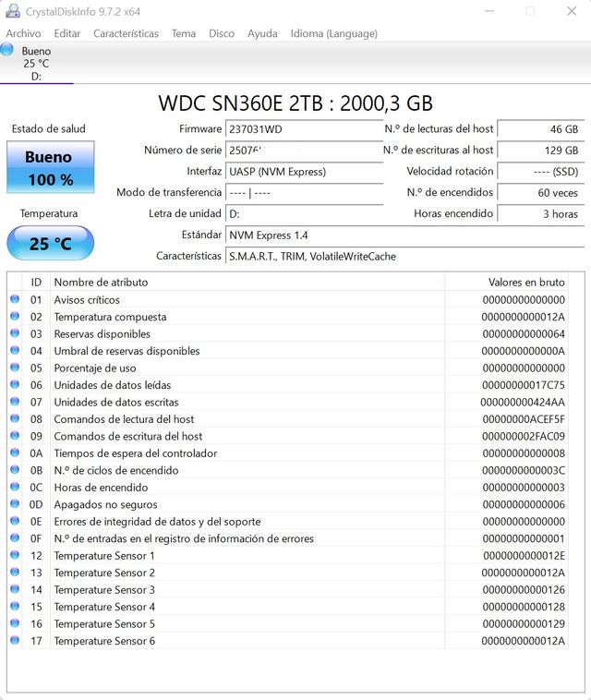Click raw value 00000000424AA for data written
The height and width of the screenshot is (700, 591).
(x=523, y=403)
